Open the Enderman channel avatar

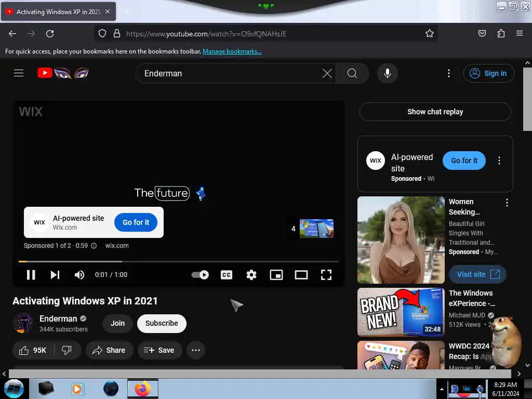tap(23, 323)
